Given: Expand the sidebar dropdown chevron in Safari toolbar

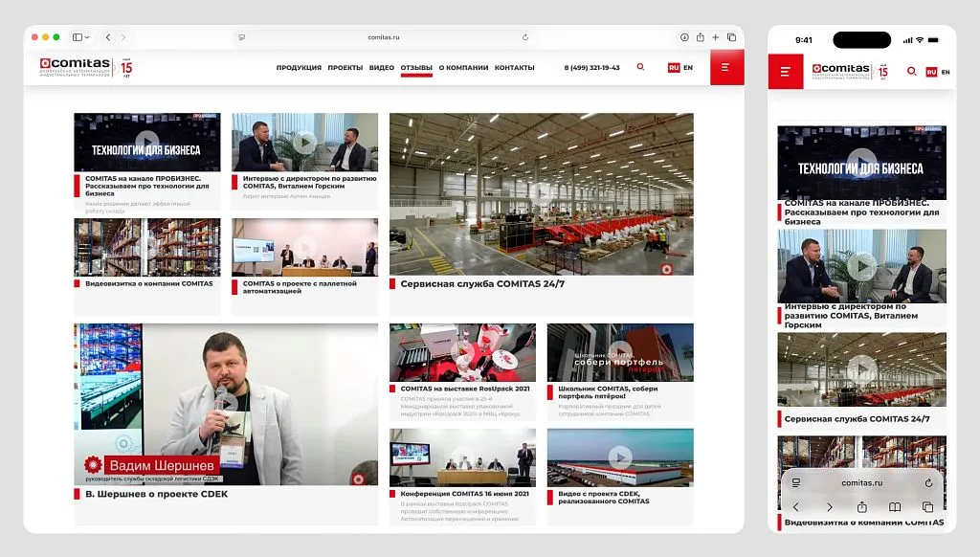Looking at the screenshot, I should [87, 37].
